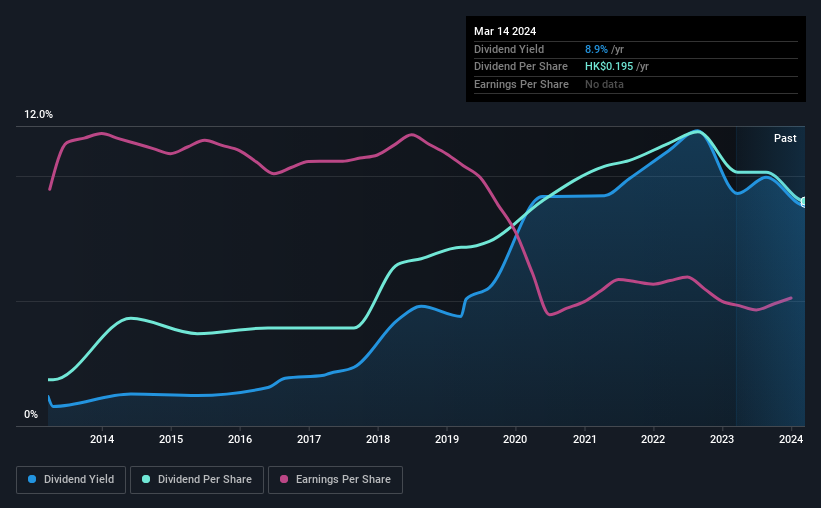This screenshot has height=508, width=821.
Task: Click the 2016 x-axis label
Action: [240, 439]
